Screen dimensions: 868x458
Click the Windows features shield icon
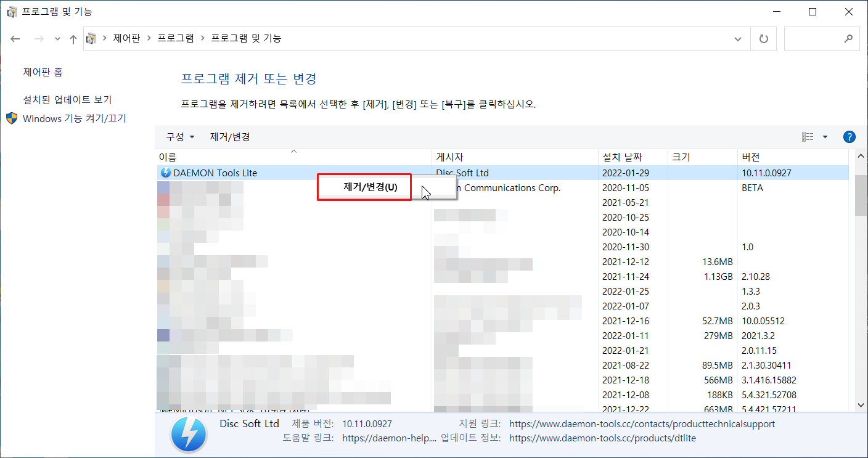(12, 118)
